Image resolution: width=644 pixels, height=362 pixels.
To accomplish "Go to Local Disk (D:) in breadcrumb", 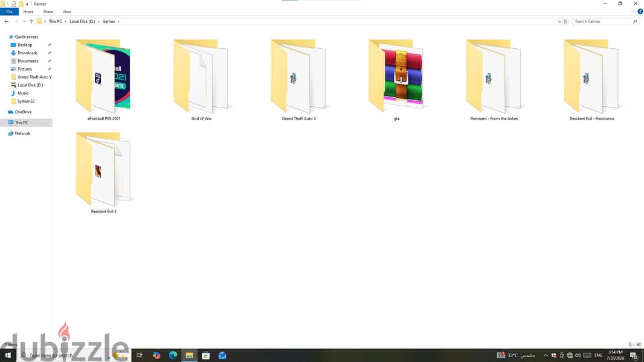I will click(x=82, y=21).
